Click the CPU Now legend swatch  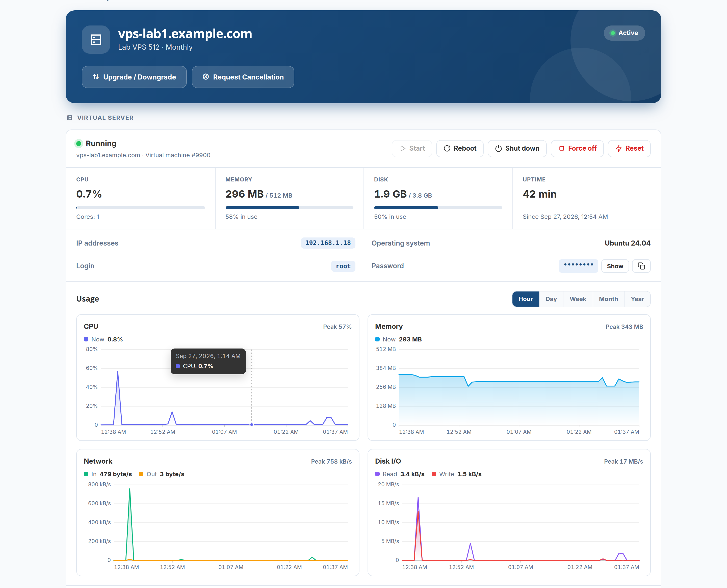pos(86,339)
